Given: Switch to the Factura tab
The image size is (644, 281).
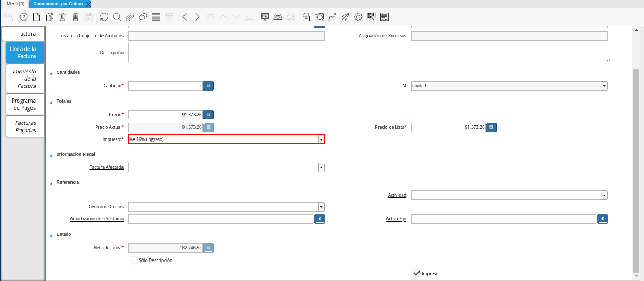Looking at the screenshot, I should (x=23, y=34).
